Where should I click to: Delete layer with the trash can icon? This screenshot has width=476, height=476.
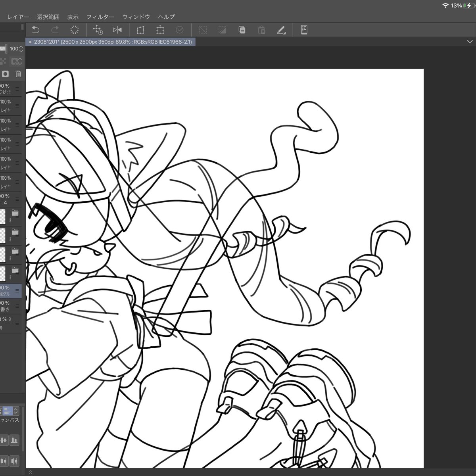pyautogui.click(x=18, y=74)
